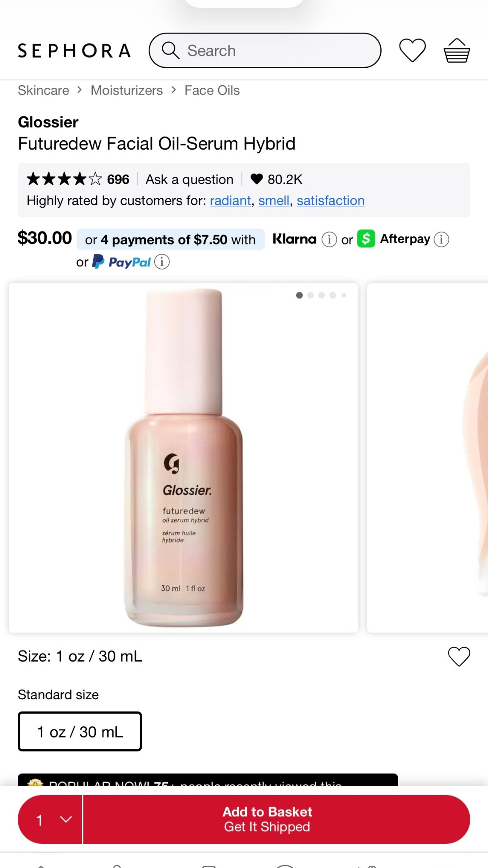Open Face Oils breadcrumb category

coord(212,90)
